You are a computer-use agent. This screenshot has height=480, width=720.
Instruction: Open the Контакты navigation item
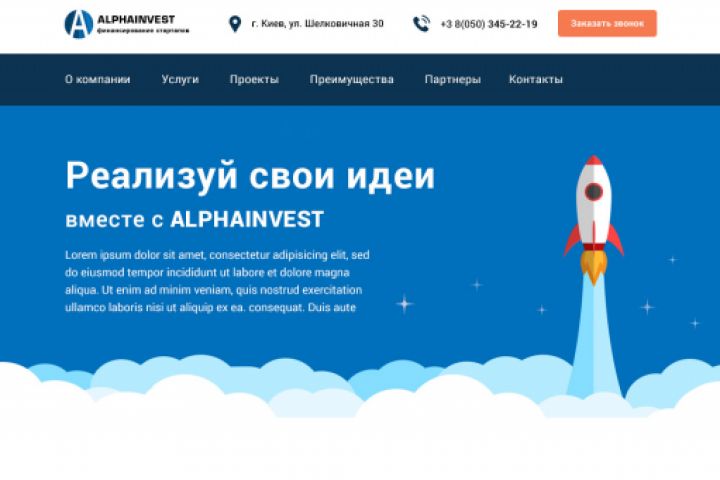click(536, 79)
